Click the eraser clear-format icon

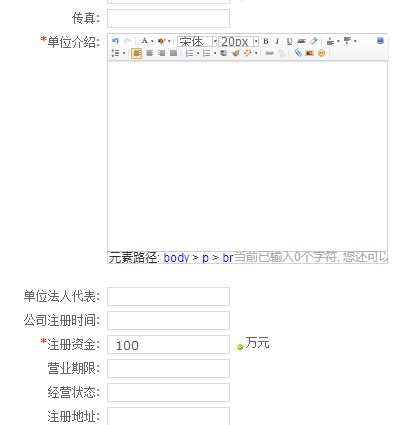click(x=313, y=41)
